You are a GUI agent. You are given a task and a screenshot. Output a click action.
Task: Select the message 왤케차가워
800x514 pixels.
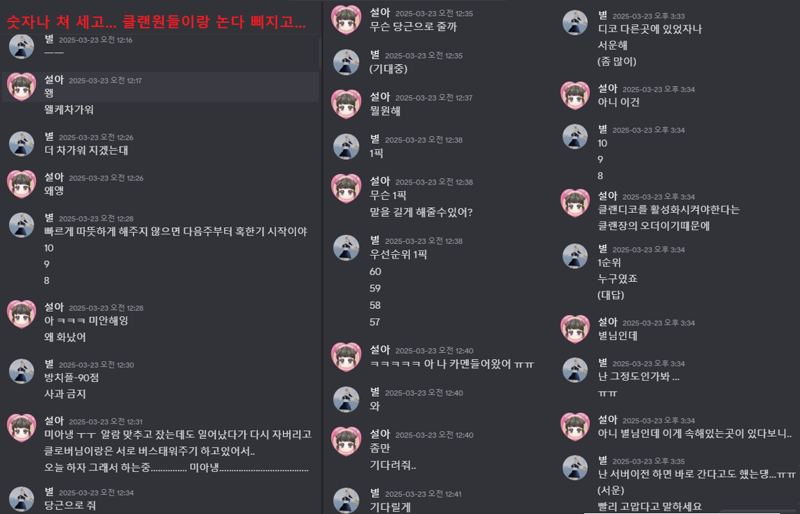point(69,110)
